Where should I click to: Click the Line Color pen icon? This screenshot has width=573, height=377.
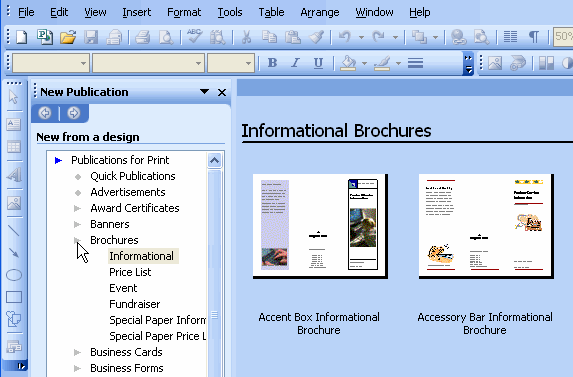[x=382, y=63]
